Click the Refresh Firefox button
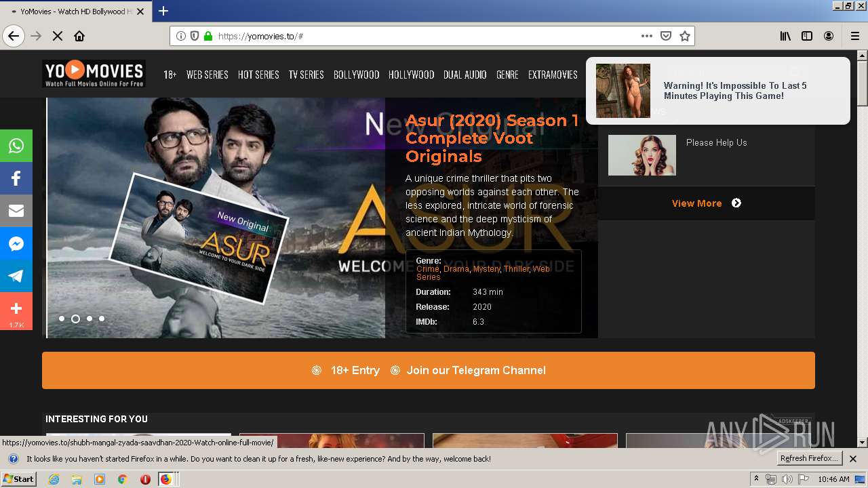The height and width of the screenshot is (488, 868). click(x=808, y=459)
